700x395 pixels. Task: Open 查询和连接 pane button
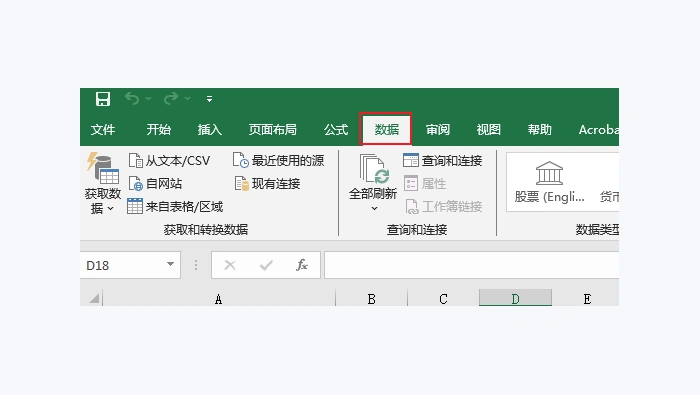pos(442,160)
